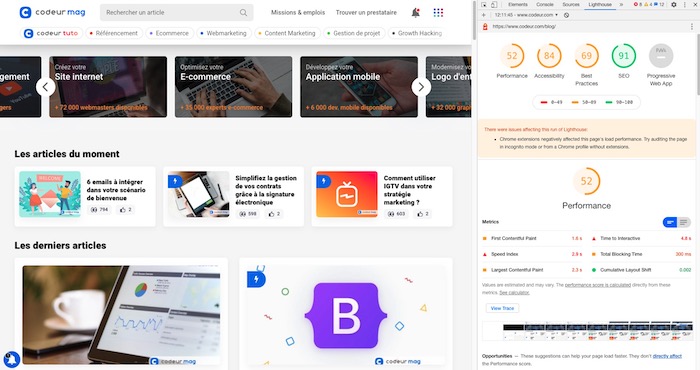
Task: Click lightning badge on Bootstrap article
Action: (256, 279)
